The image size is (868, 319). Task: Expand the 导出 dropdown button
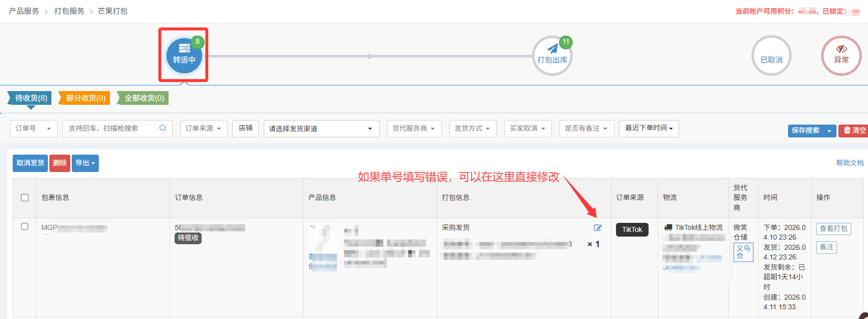coord(85,163)
